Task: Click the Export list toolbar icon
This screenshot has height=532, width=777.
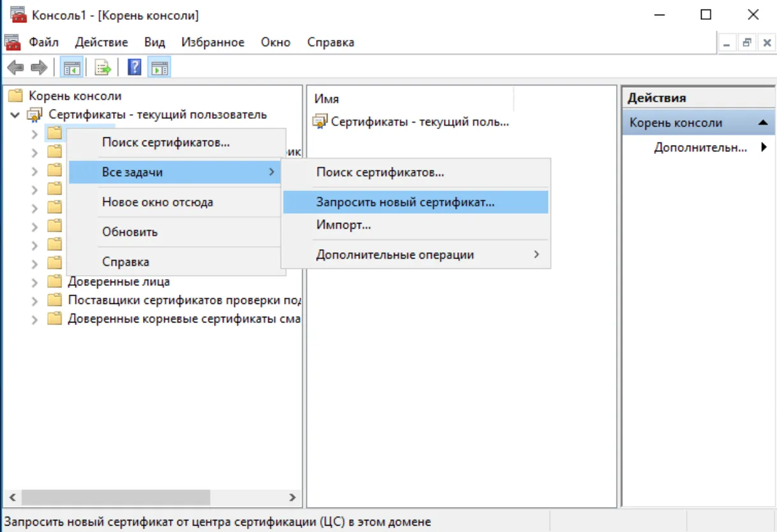Action: coord(103,67)
